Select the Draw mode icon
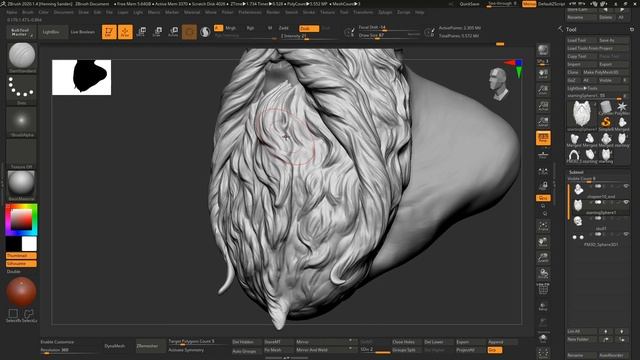This screenshot has height=360, width=640. click(125, 32)
